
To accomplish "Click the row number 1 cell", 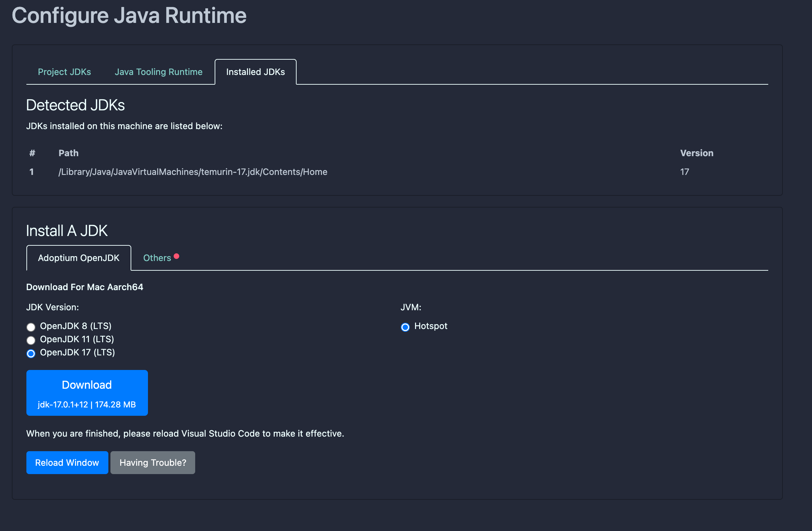I will click(x=32, y=172).
